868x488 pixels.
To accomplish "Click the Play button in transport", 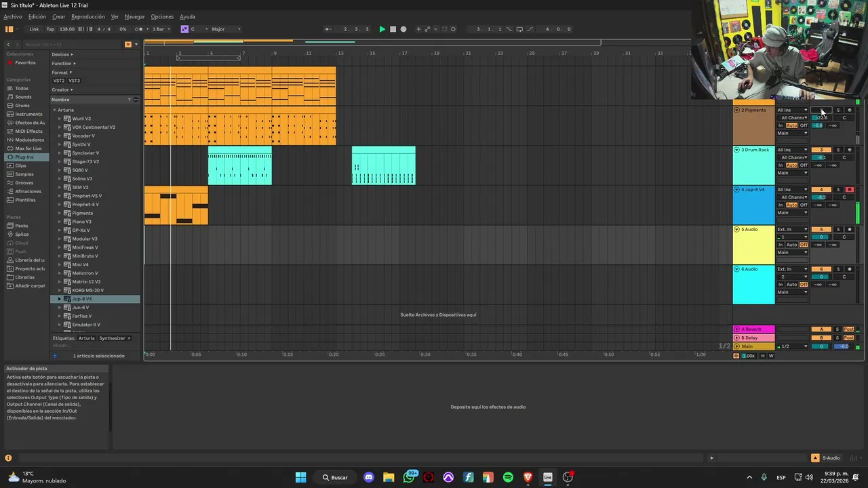I will pyautogui.click(x=382, y=29).
